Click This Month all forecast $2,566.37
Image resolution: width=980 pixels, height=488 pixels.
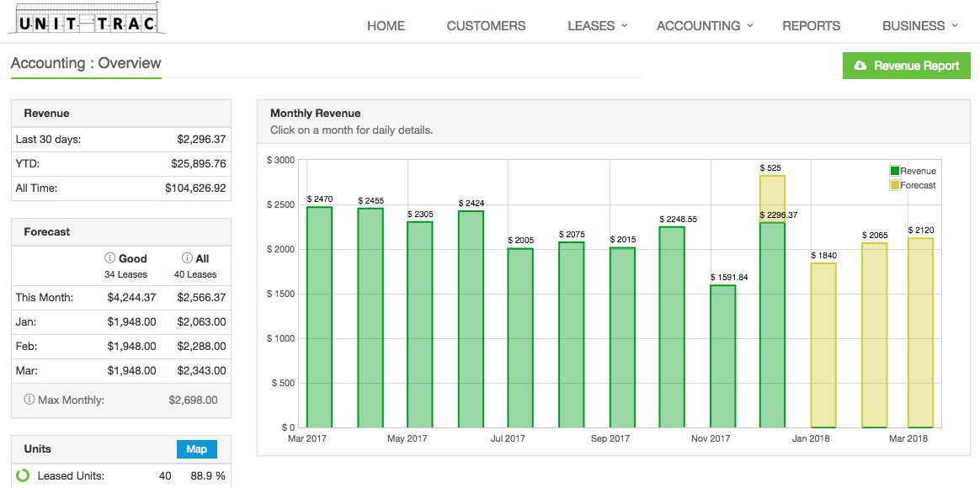[x=201, y=297]
